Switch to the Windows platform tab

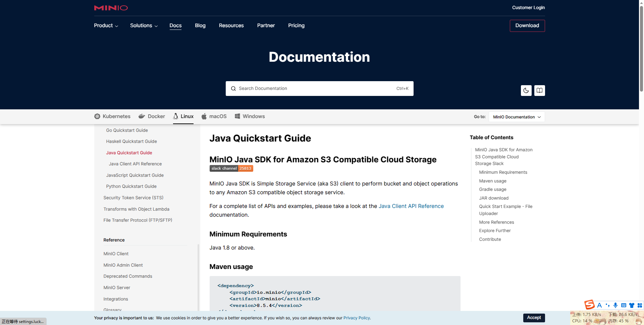[250, 116]
